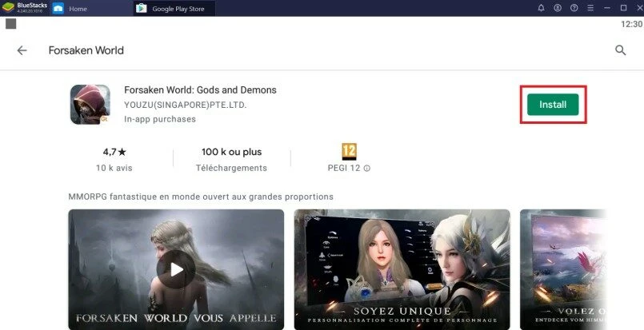Open the Play Store search magnifier
Image resolution: width=644 pixels, height=330 pixels.
(x=620, y=50)
